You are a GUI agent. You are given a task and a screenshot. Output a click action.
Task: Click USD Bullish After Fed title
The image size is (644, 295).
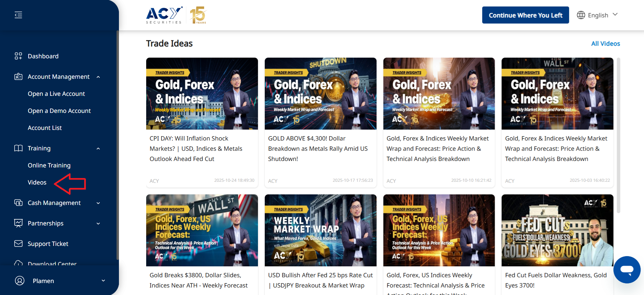tap(320, 280)
